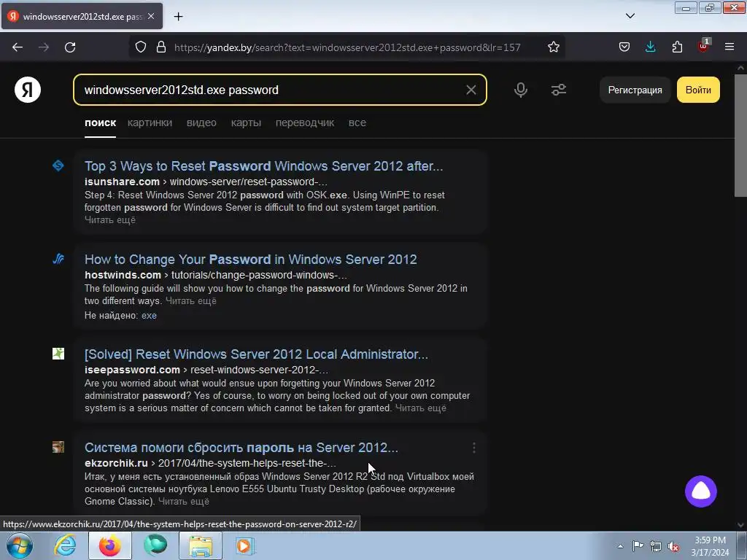The height and width of the screenshot is (560, 747).
Task: Click the Yandex logo icon
Action: pyautogui.click(x=28, y=90)
